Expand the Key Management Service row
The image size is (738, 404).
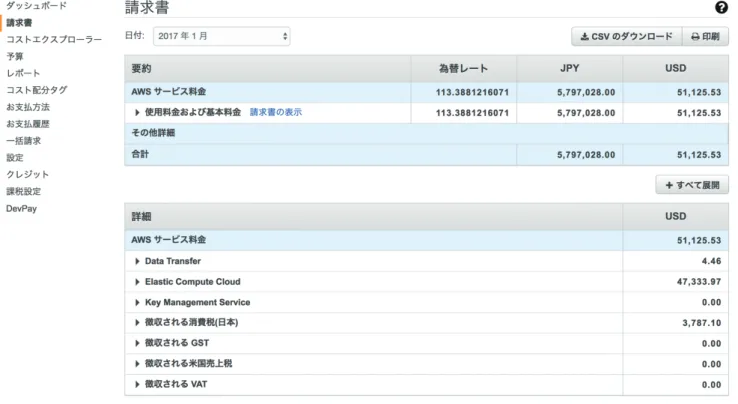(137, 302)
